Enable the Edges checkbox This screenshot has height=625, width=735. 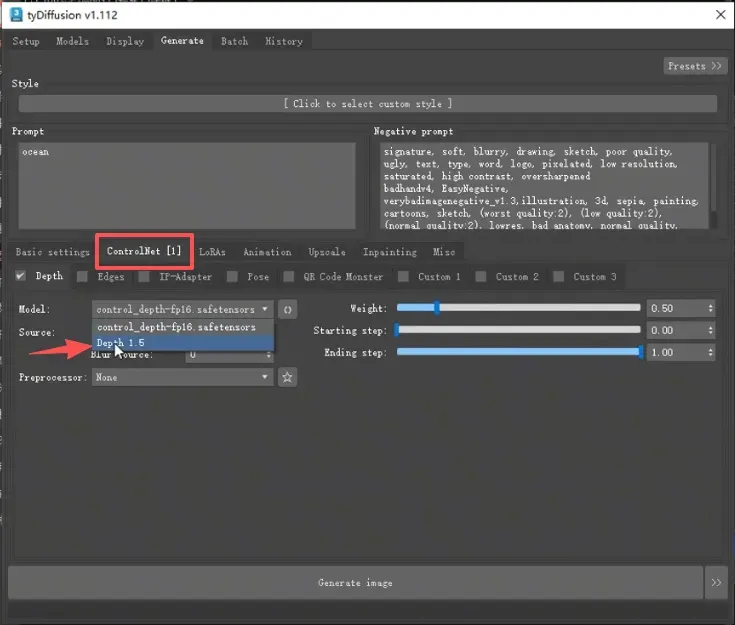pos(82,277)
